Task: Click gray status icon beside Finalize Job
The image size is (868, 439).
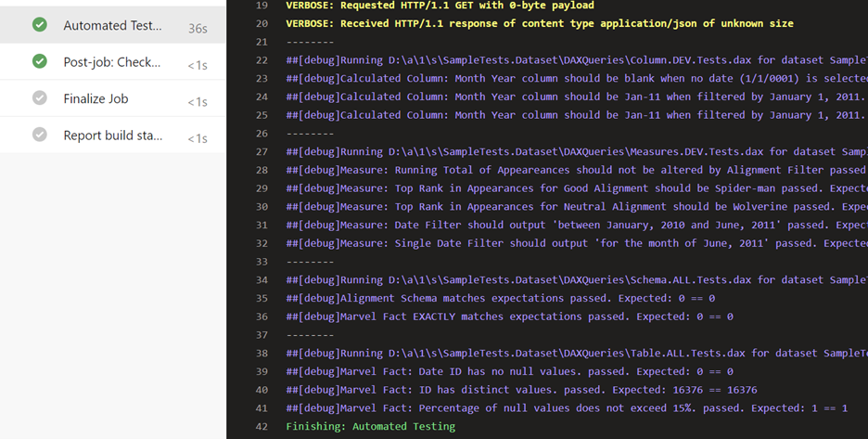Action: pyautogui.click(x=39, y=98)
